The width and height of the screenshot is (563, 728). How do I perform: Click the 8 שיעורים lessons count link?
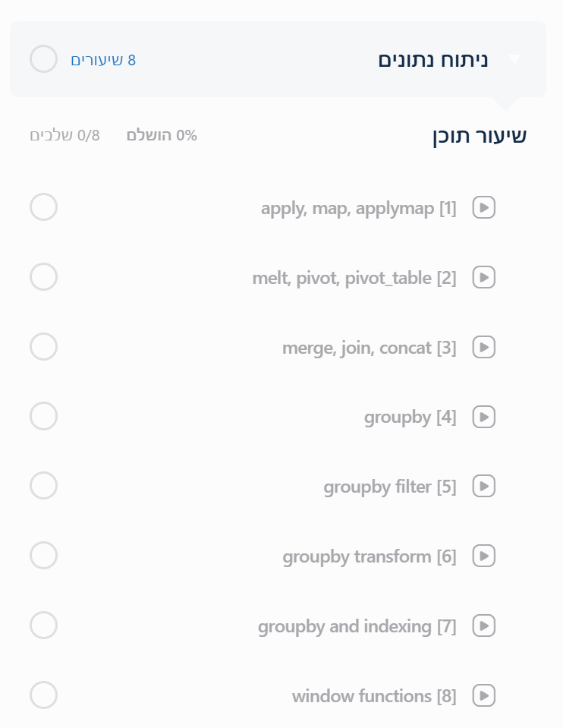(x=103, y=60)
